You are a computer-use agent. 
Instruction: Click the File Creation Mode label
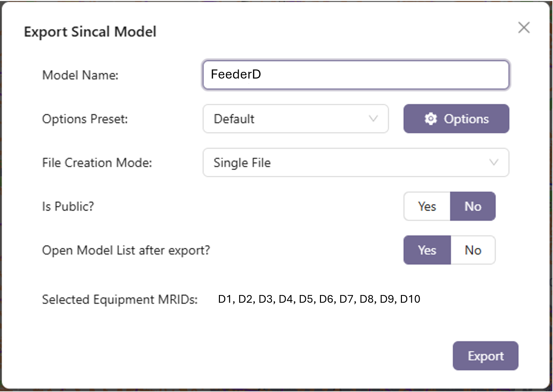point(97,163)
